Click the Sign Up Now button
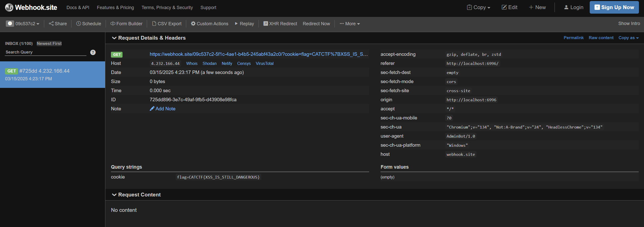644x227 pixels. [614, 7]
